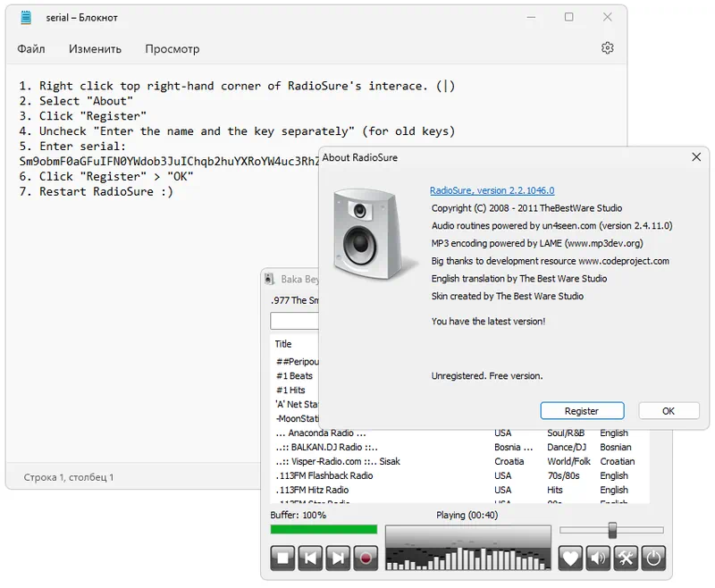
Task: Start recording with the red record button
Action: [366, 558]
